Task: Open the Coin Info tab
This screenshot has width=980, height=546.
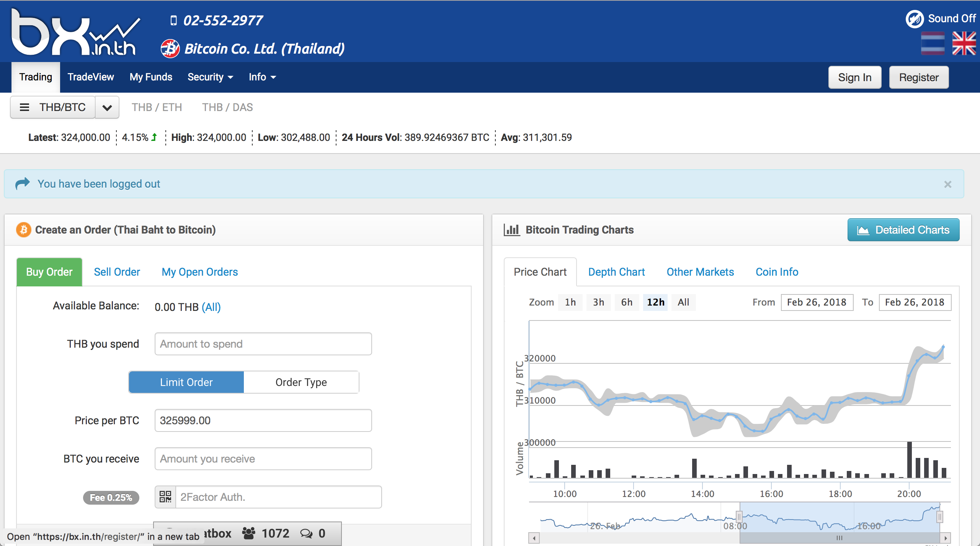Action: 777,272
